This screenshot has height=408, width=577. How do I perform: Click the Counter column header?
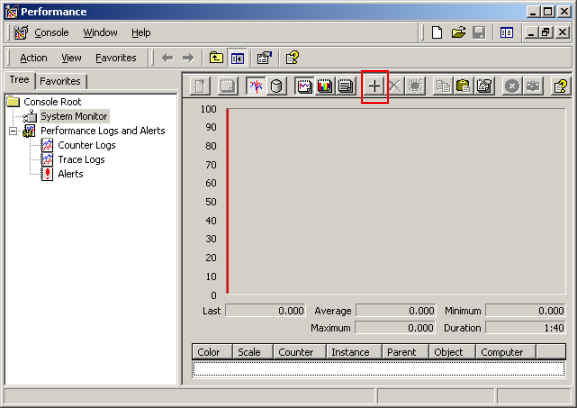point(300,352)
